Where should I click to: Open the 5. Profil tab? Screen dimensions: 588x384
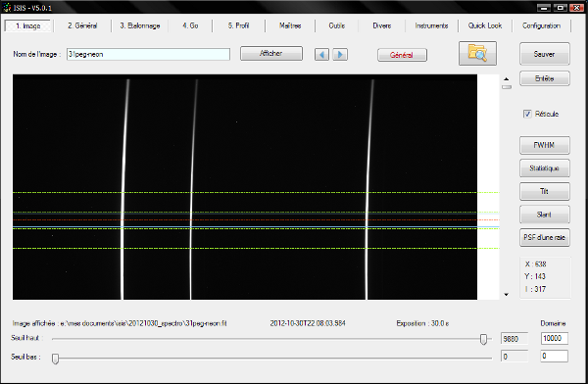238,25
